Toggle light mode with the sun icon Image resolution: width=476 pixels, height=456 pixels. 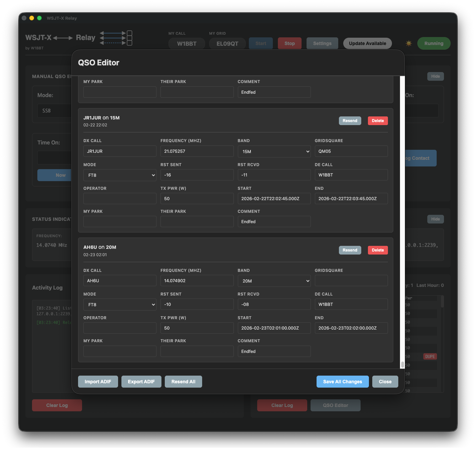pos(408,43)
